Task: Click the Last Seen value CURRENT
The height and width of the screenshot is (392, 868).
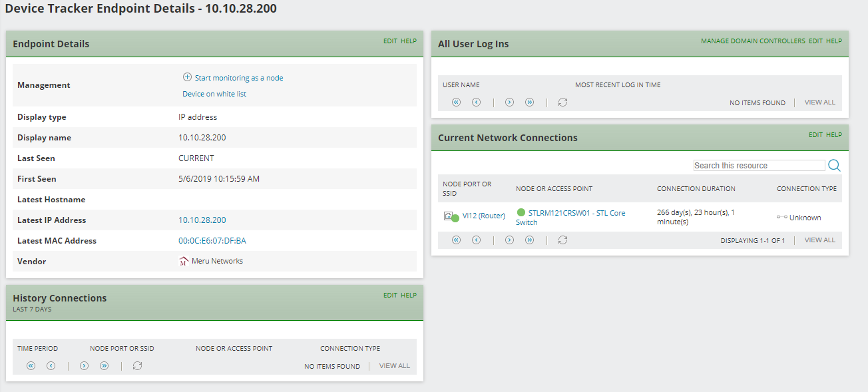Action: click(196, 158)
